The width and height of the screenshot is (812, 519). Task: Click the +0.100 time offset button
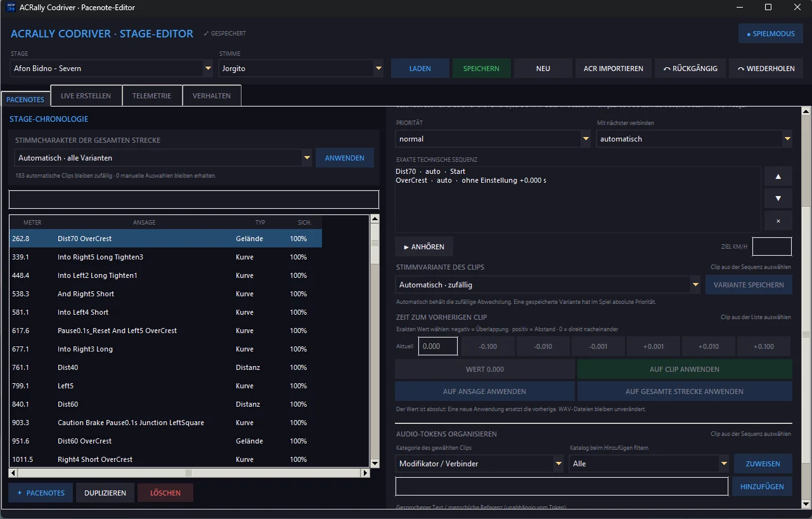pyautogui.click(x=764, y=346)
